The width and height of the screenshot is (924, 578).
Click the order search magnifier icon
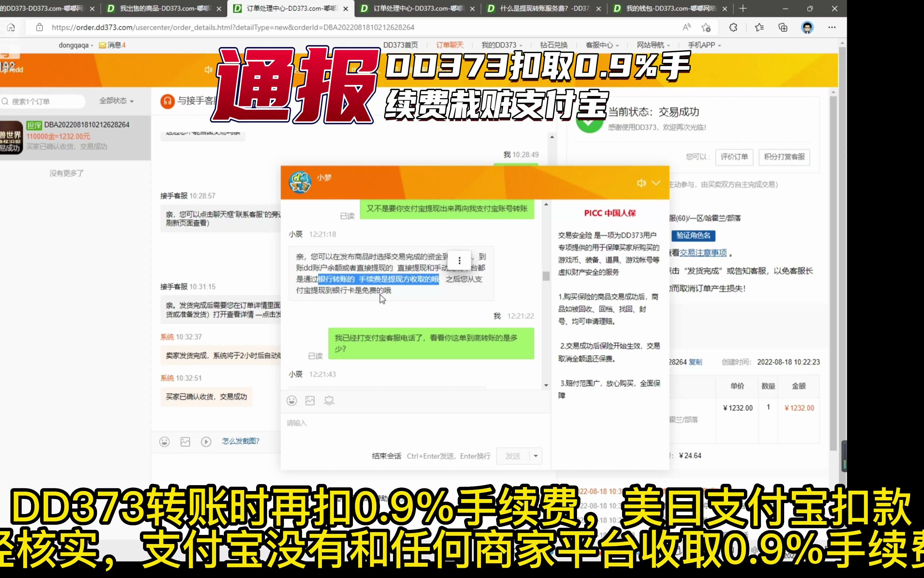[5, 101]
